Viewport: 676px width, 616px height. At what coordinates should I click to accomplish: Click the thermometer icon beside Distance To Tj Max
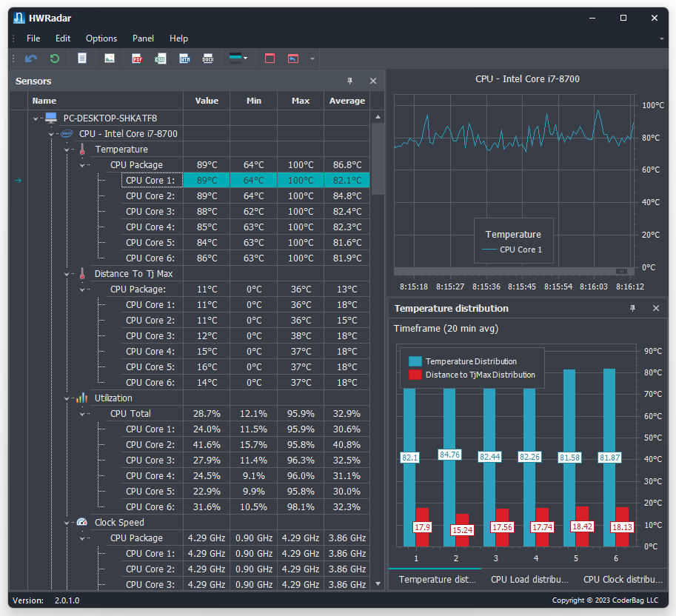point(82,274)
